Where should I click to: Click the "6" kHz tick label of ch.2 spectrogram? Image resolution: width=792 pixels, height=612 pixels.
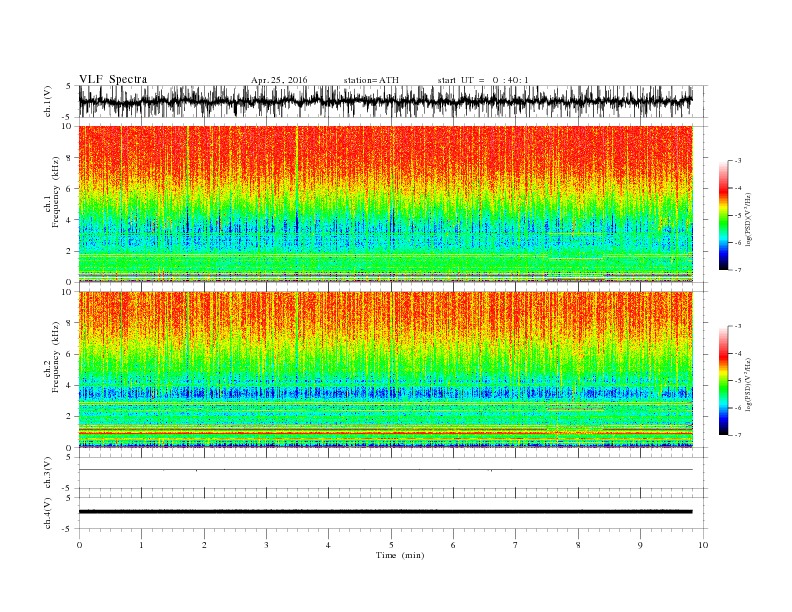coord(69,354)
